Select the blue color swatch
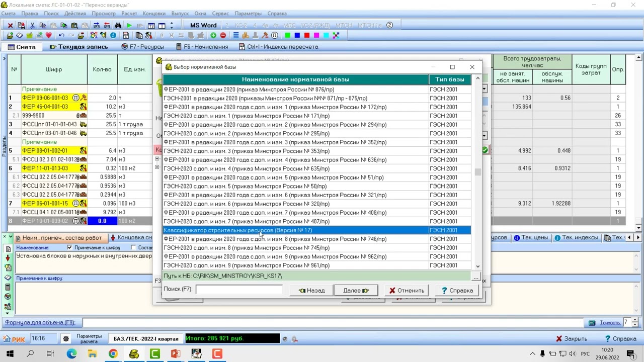644x362 pixels. (297, 35)
